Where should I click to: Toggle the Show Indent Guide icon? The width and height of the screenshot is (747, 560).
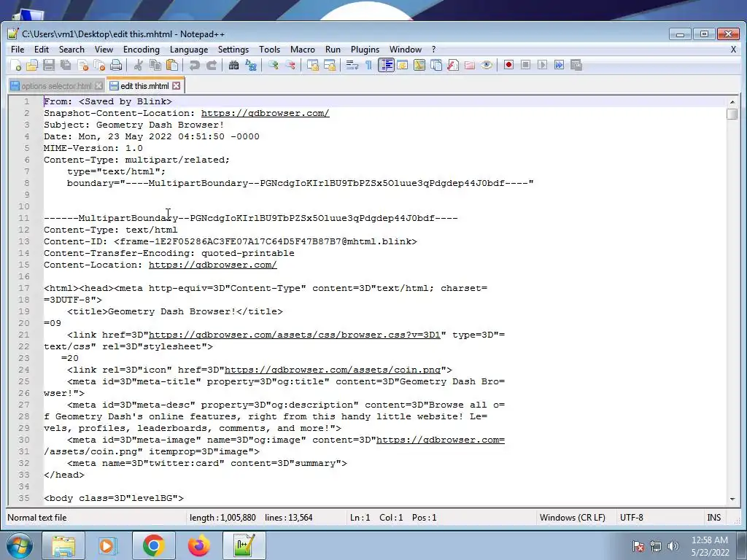tap(386, 65)
